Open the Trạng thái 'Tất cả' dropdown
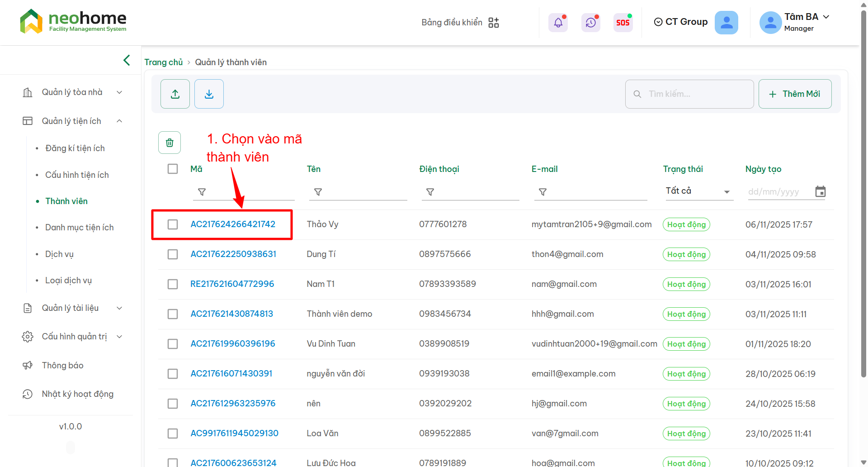 pyautogui.click(x=698, y=191)
